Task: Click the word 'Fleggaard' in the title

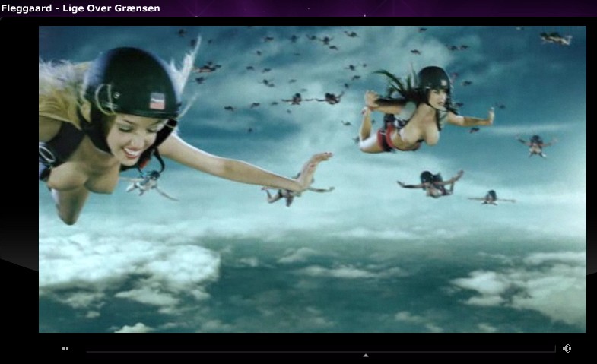Action: pyautogui.click(x=27, y=8)
